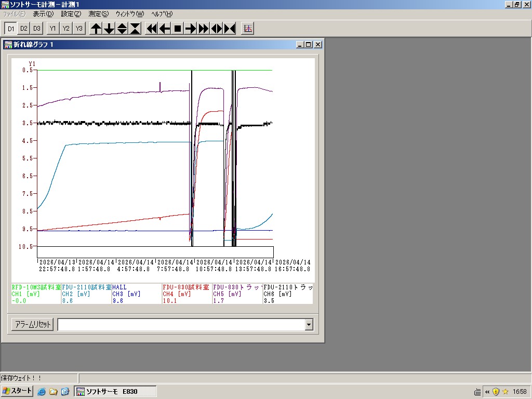Toggle the Y1 axis button

click(53, 29)
